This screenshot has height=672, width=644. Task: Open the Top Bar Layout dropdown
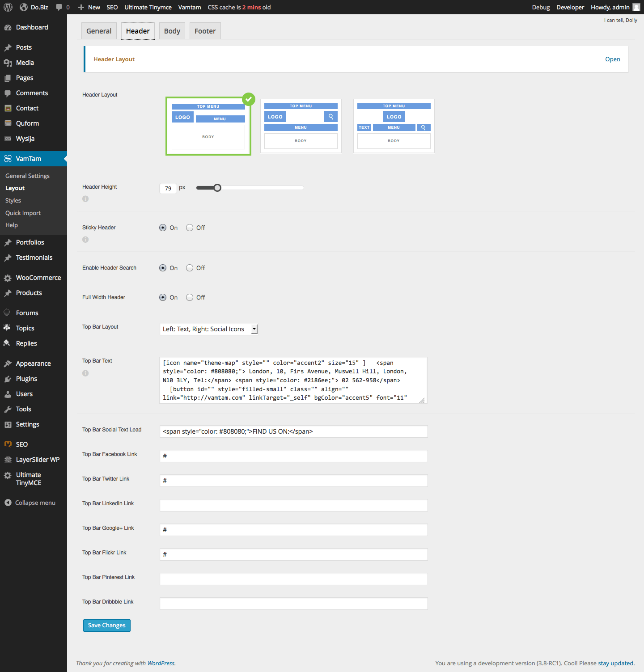(x=209, y=329)
